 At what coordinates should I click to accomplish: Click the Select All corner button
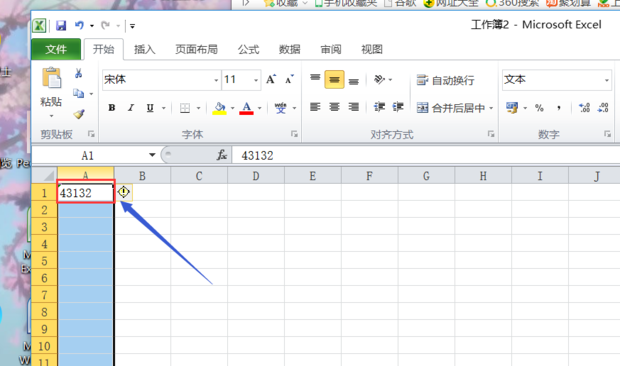pyautogui.click(x=45, y=175)
